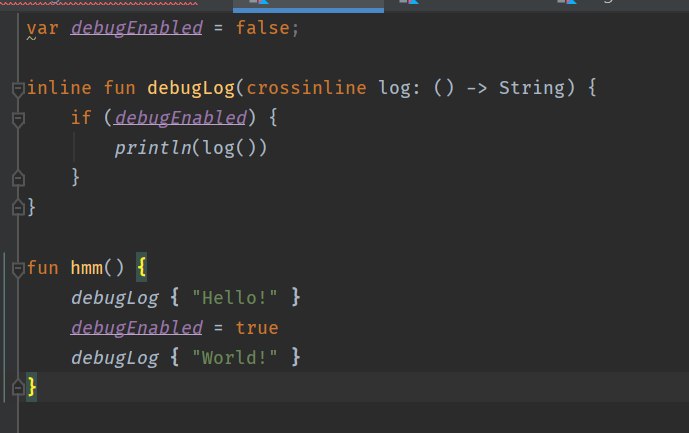This screenshot has width=689, height=433.
Task: Click the 'true' value
Action: (257, 328)
